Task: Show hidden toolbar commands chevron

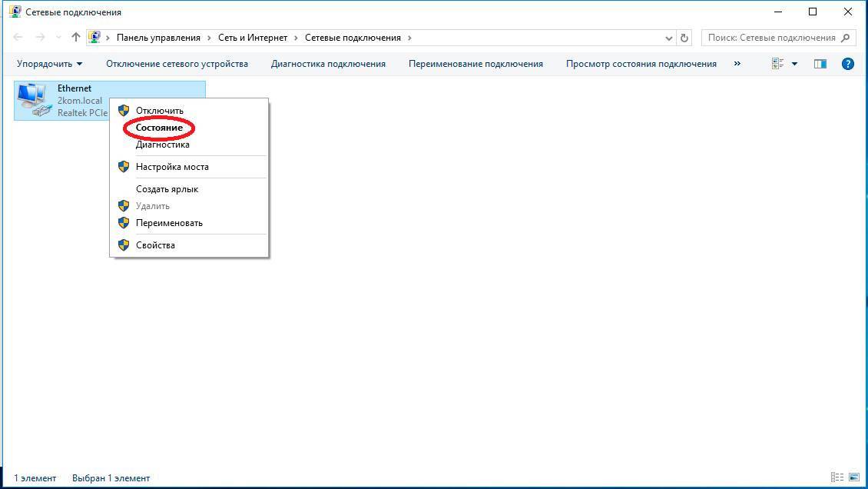Action: 737,64
